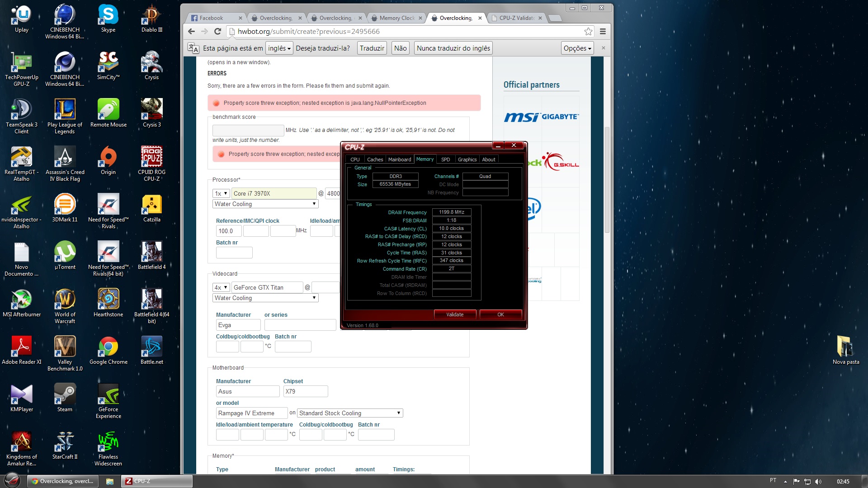Open the nvidiaInspector shortcut
This screenshot has height=488, width=868.
click(x=21, y=211)
